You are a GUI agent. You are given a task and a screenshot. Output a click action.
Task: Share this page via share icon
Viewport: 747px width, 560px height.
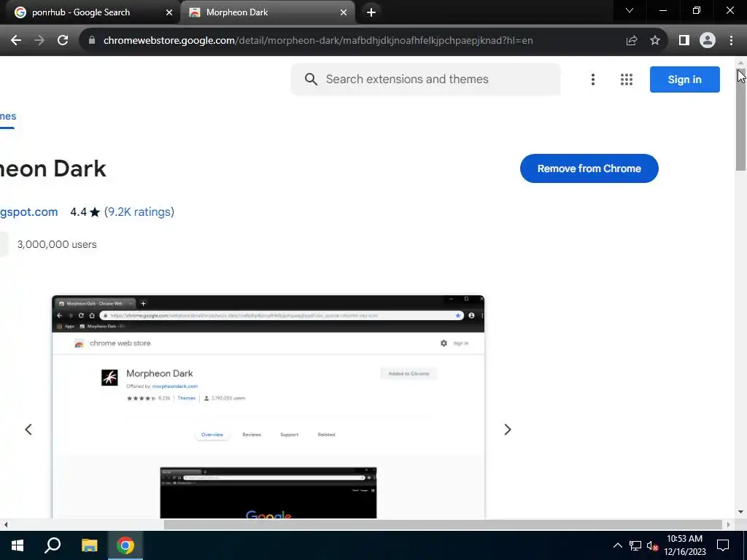[632, 41]
